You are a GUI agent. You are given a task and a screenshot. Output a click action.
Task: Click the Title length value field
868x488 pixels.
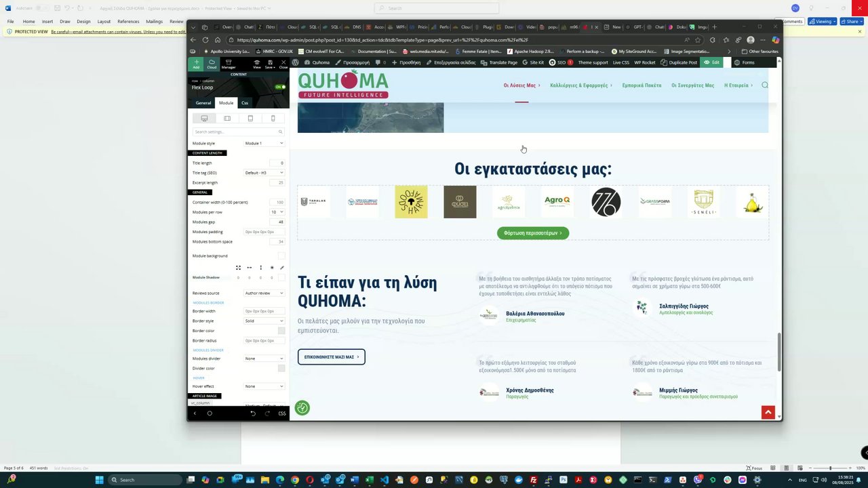(277, 163)
